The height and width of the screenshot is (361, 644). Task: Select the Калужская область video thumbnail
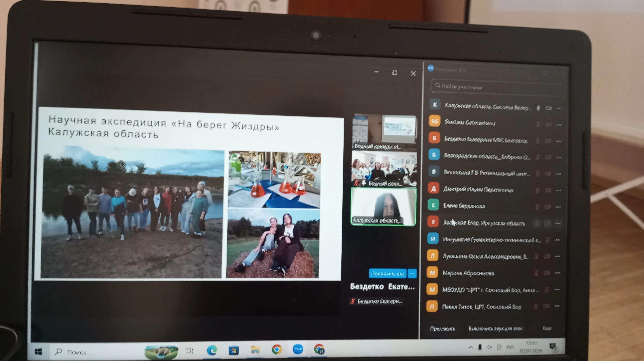[x=384, y=207]
